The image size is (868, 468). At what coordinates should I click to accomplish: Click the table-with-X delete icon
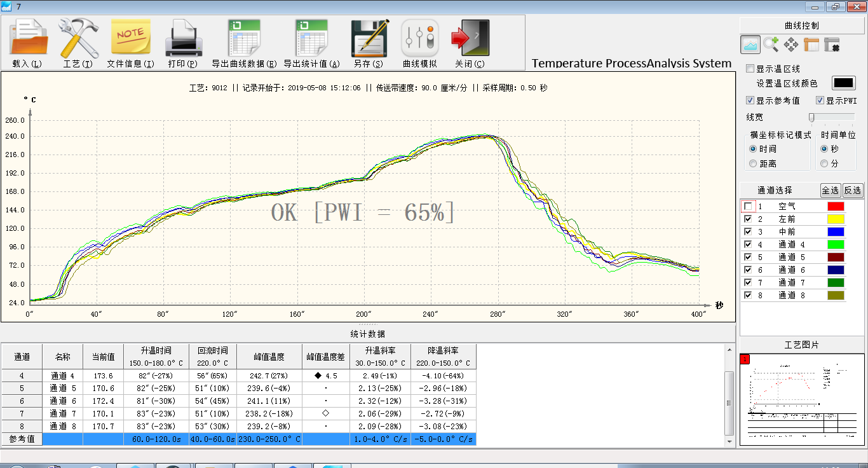[832, 45]
